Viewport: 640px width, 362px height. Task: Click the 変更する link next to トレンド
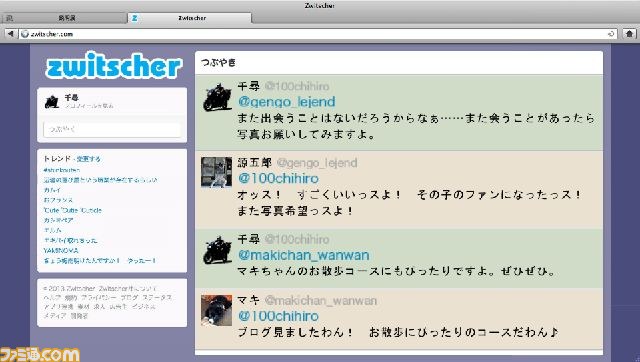point(89,159)
